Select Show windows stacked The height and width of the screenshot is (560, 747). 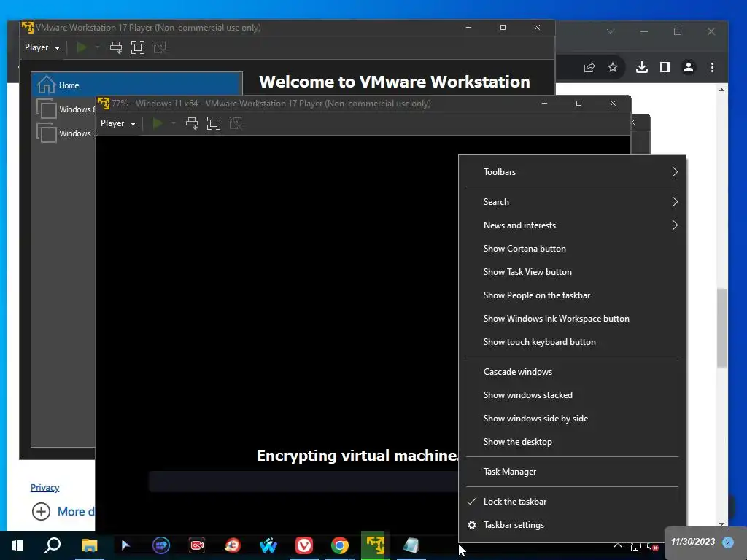pyautogui.click(x=572, y=395)
